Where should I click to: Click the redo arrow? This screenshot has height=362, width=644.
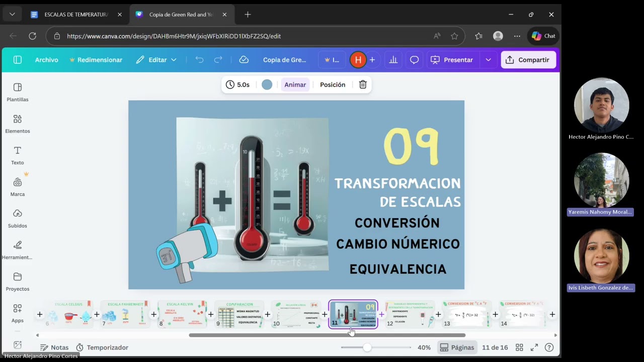pos(218,60)
